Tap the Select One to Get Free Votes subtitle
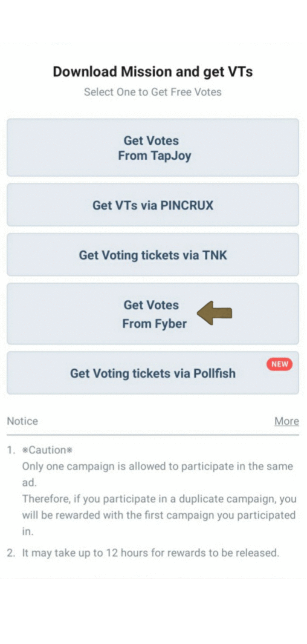Viewport: 307px width, 644px height. (x=153, y=92)
